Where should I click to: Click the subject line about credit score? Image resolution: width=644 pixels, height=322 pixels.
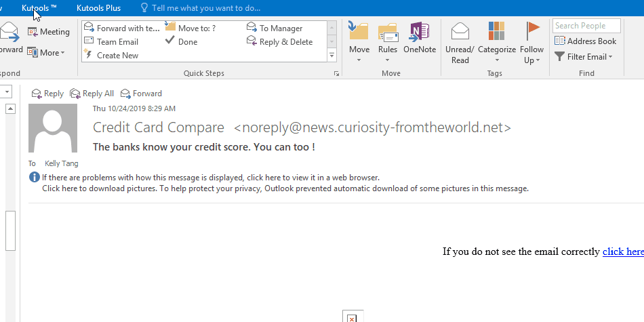tap(204, 147)
